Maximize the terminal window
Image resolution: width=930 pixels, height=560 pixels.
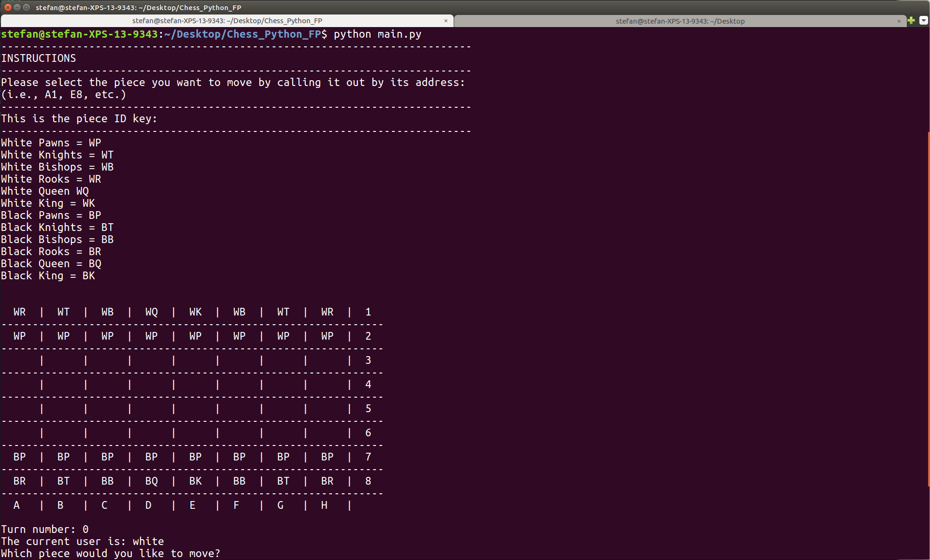[x=27, y=7]
